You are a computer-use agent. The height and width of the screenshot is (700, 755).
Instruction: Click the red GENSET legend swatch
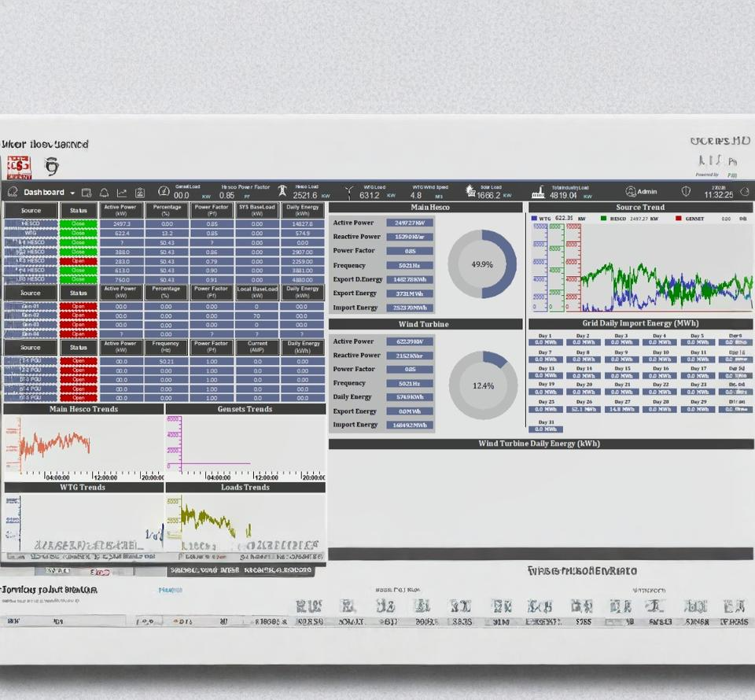tap(678, 219)
